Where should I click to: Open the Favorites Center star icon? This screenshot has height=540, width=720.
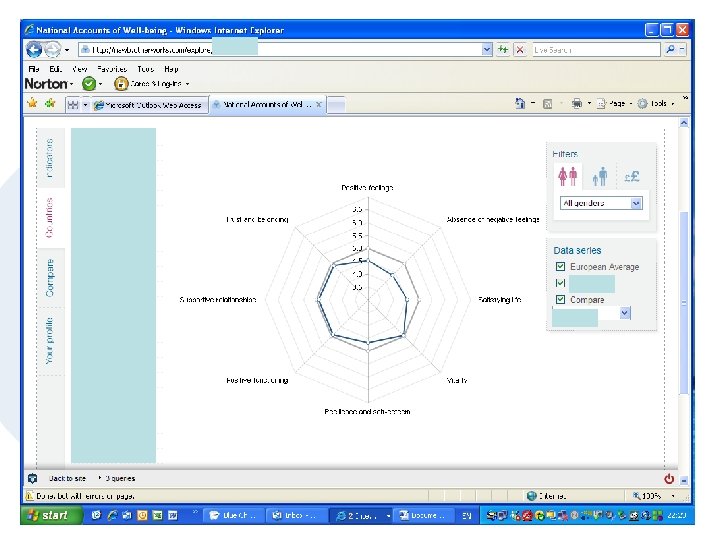tap(32, 103)
